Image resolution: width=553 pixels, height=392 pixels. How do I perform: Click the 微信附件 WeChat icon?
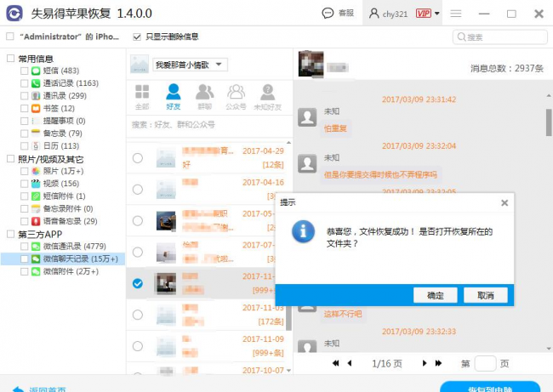[x=36, y=272]
